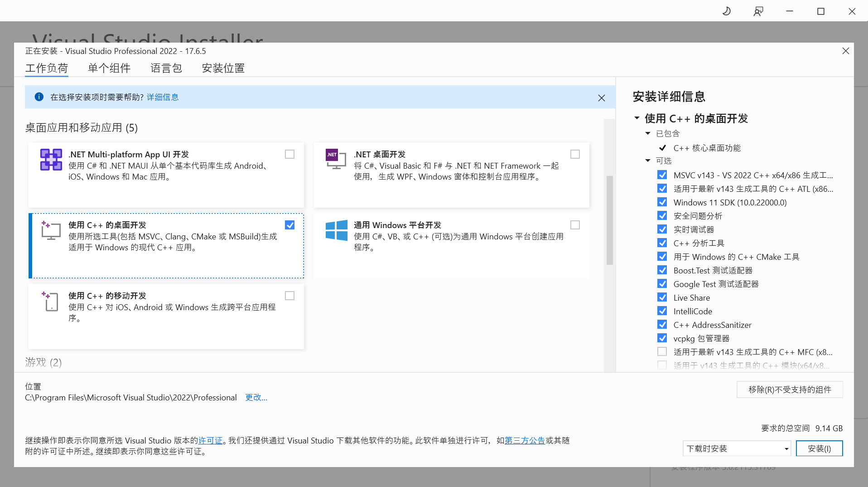Click the .NET MAUI workload icon
Viewport: 868px width, 487px height.
[51, 160]
